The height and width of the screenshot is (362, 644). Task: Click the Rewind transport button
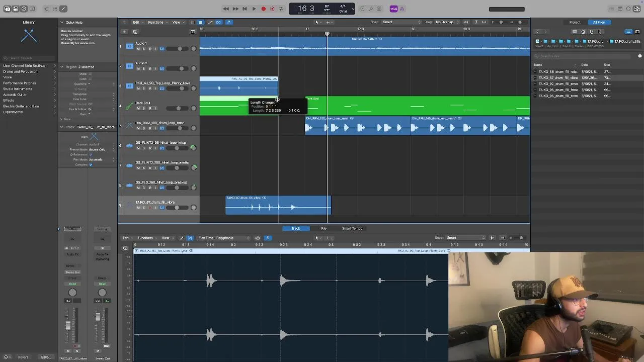(x=226, y=9)
